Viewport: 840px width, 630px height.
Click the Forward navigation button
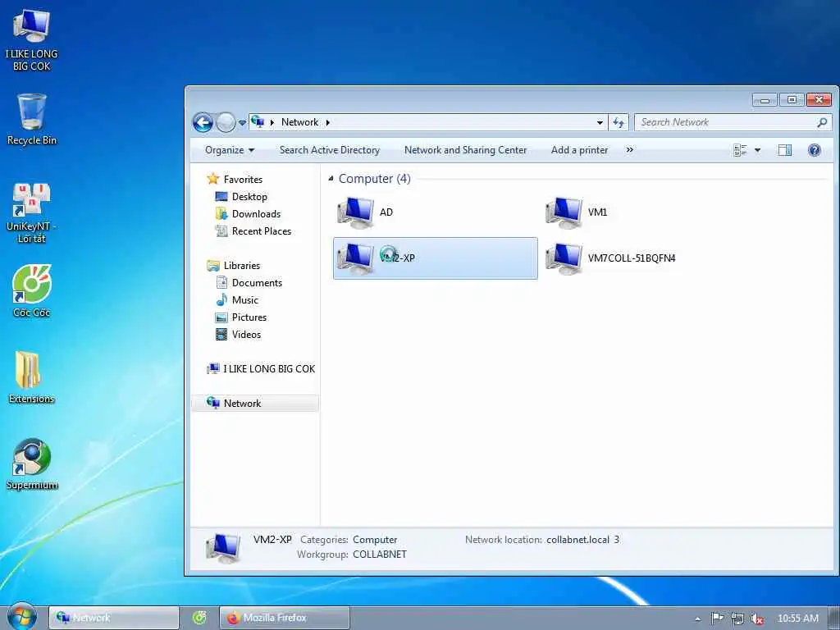[x=225, y=123]
